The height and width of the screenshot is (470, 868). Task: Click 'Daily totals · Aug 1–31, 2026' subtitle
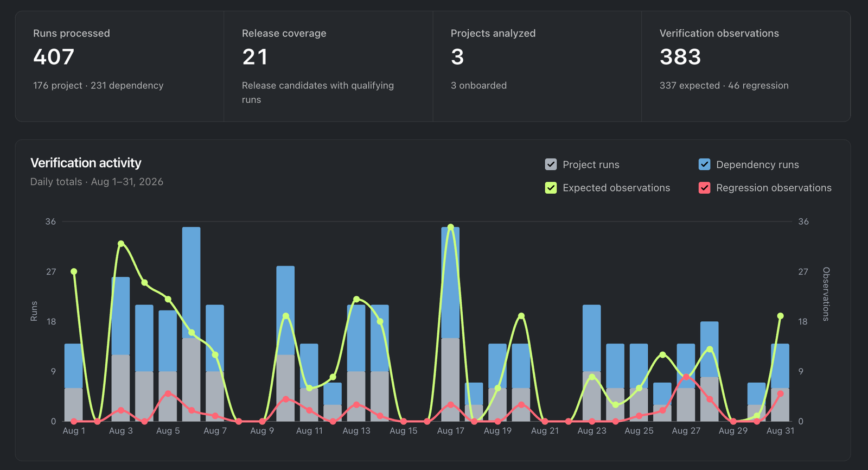point(97,182)
